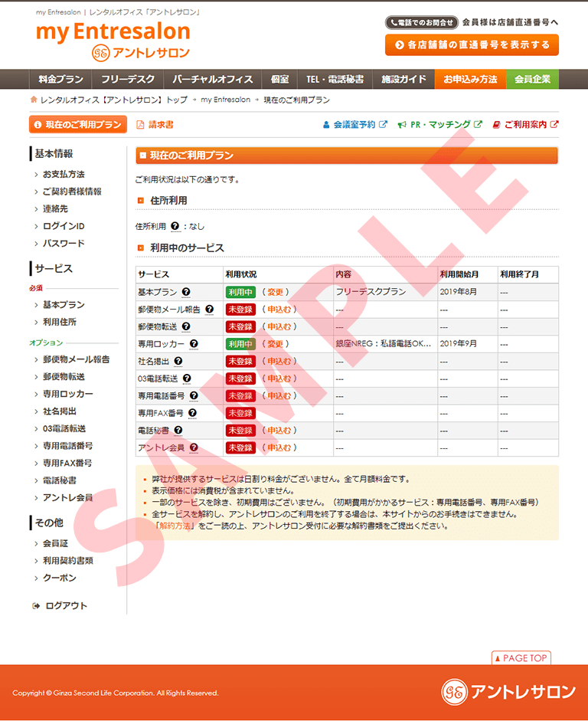Click ログアウト in sidebar
Screen dimensions: 588x721
(x=66, y=606)
